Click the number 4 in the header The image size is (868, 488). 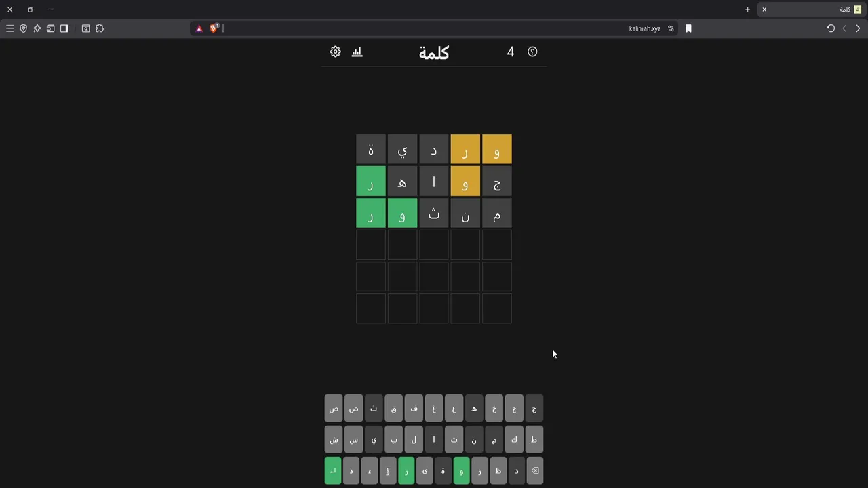tap(511, 52)
